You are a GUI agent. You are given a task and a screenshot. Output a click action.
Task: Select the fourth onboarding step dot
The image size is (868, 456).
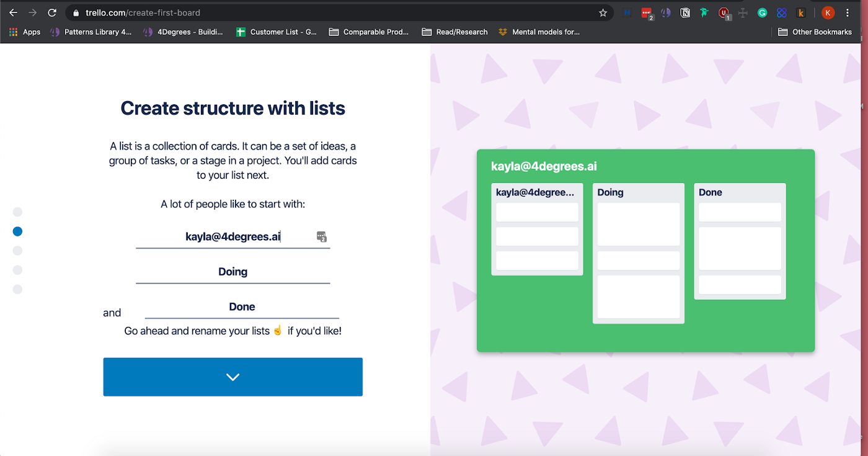click(x=17, y=270)
